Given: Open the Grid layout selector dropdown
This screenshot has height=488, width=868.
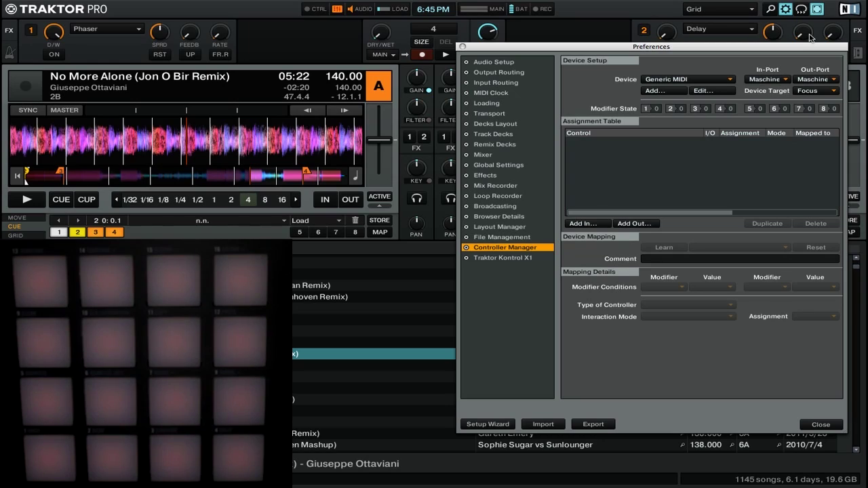Looking at the screenshot, I should click(x=719, y=9).
